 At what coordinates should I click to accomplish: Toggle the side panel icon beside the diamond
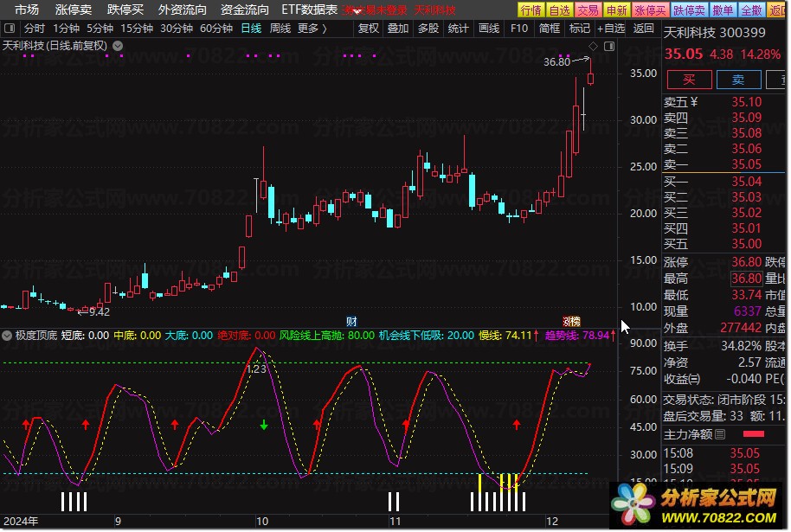point(609,47)
